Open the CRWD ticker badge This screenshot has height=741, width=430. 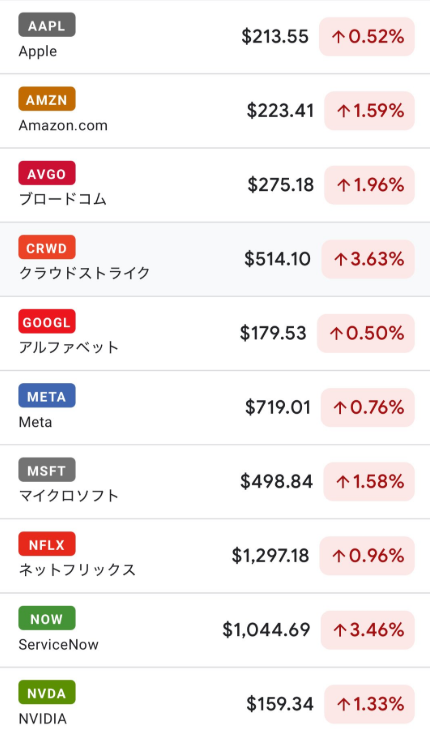(x=47, y=248)
